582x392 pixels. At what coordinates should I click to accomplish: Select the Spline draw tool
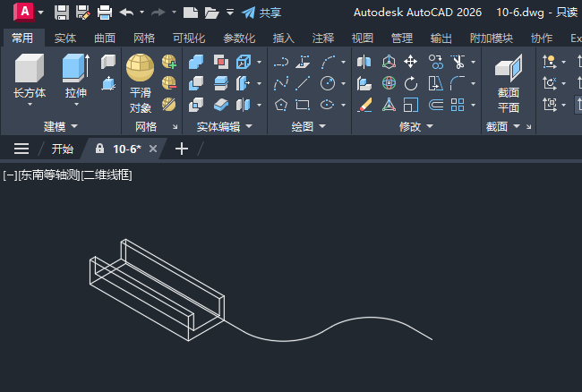[x=281, y=83]
